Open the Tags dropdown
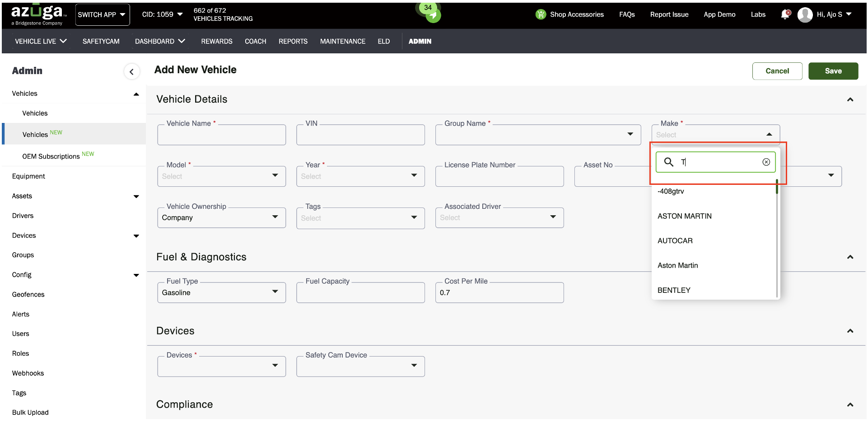 click(360, 218)
